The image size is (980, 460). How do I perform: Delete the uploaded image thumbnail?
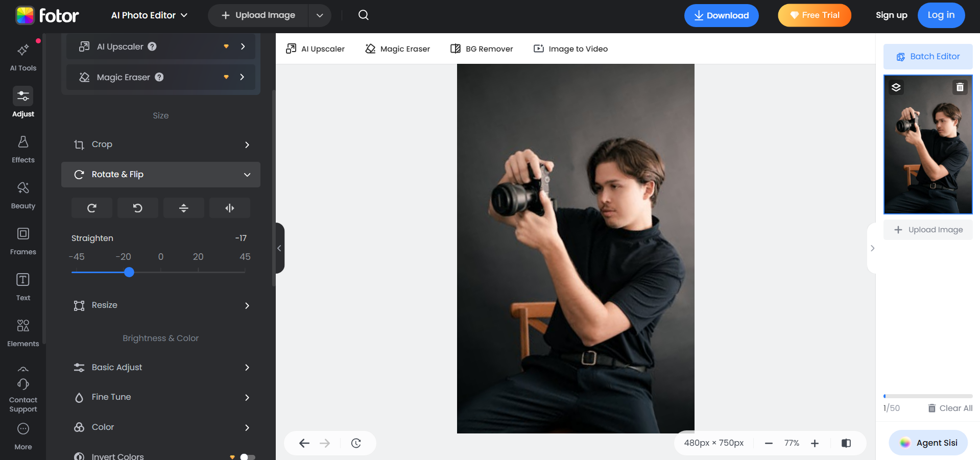960,87
